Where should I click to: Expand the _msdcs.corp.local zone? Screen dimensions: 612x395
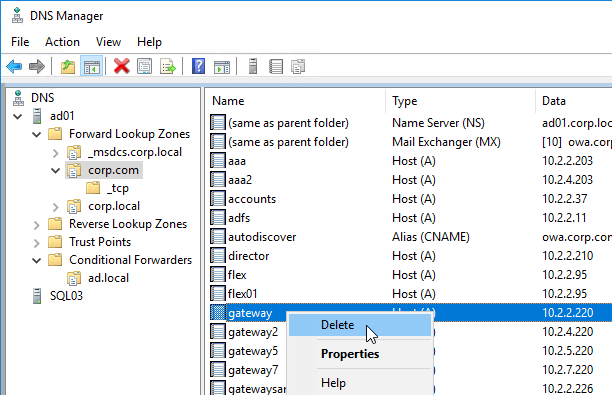(55, 153)
